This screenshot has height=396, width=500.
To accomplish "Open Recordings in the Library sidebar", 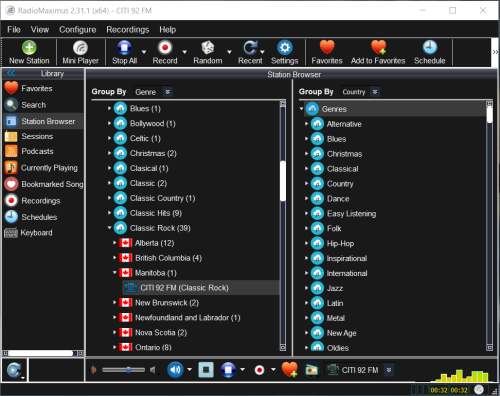I will coord(43,201).
